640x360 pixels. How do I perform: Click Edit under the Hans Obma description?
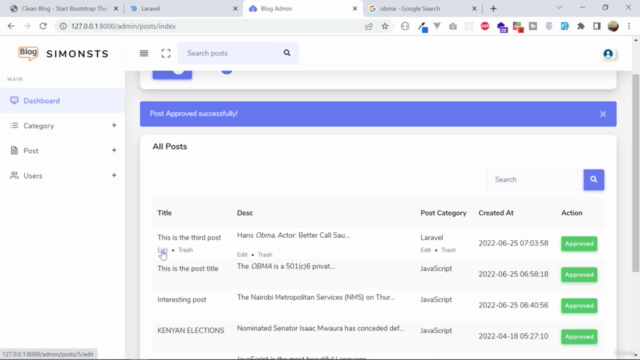click(242, 254)
